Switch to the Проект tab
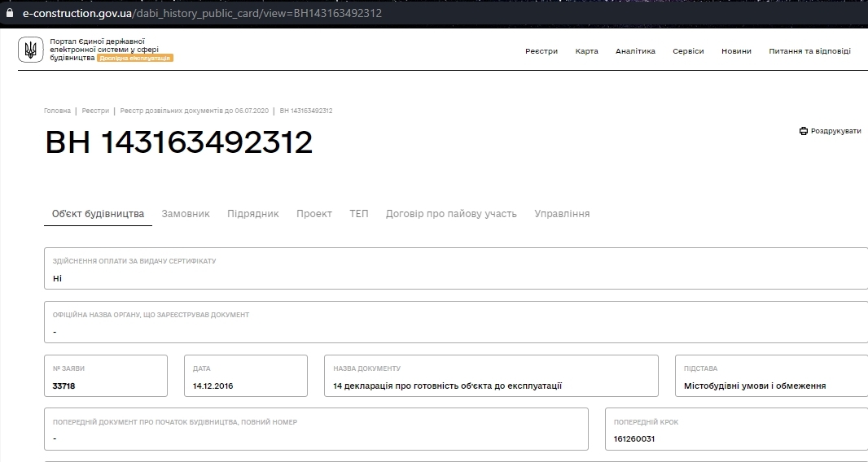The image size is (868, 462). [x=313, y=214]
